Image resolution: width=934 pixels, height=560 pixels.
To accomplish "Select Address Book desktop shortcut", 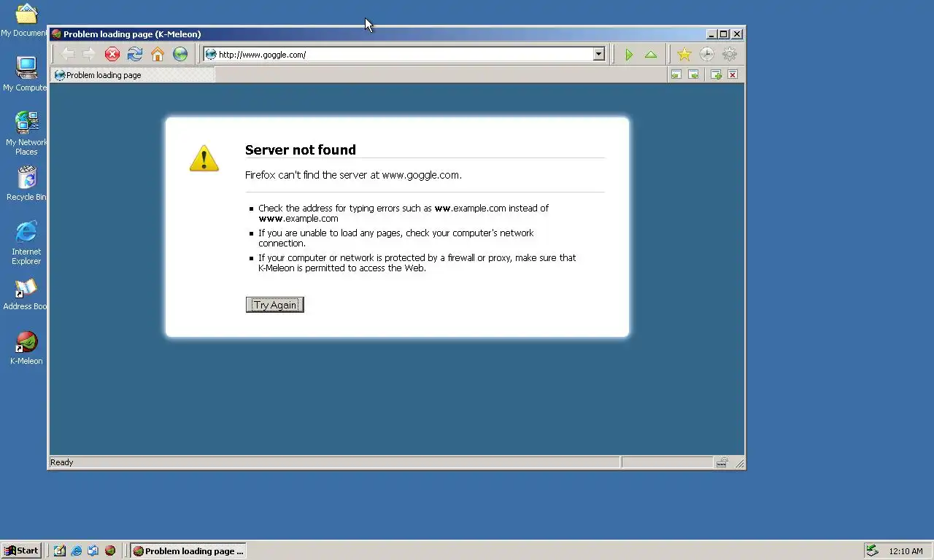I will 25,294.
